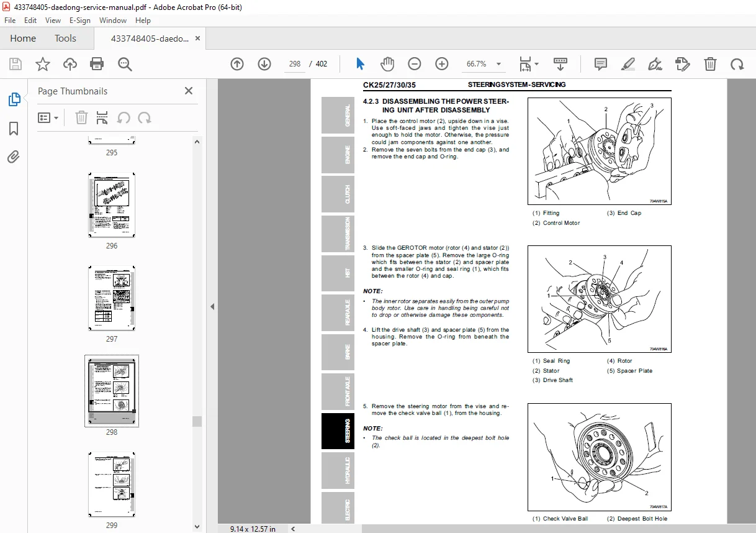Click thumbnails scrollbar down arrow

[x=197, y=527]
